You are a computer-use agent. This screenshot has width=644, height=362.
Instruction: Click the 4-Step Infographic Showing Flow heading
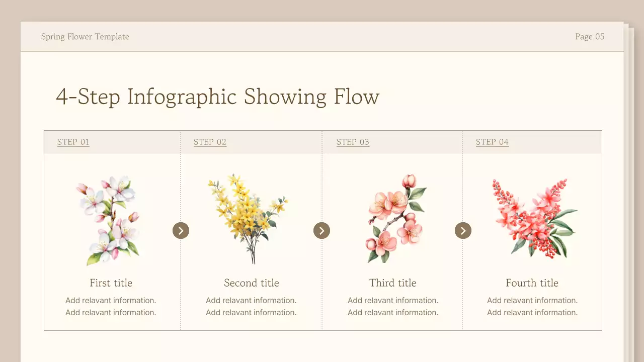(217, 97)
